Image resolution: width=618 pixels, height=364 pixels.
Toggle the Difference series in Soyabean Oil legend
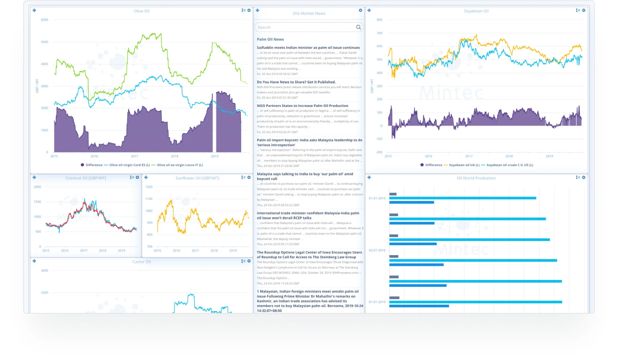[431, 165]
